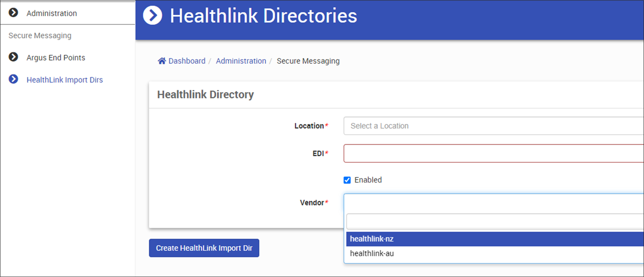The width and height of the screenshot is (644, 277).
Task: Choose healthlink-nz from the Vendor list
Action: [495, 239]
